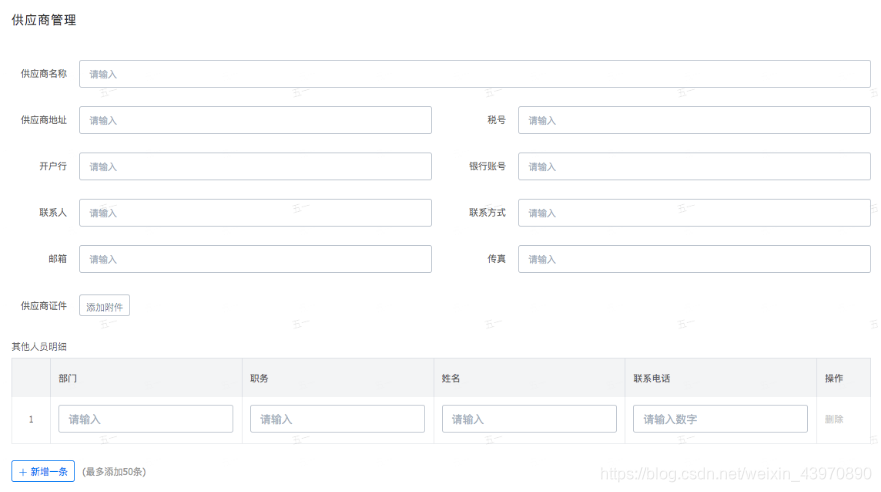Click into the 开户行 field

pos(255,166)
